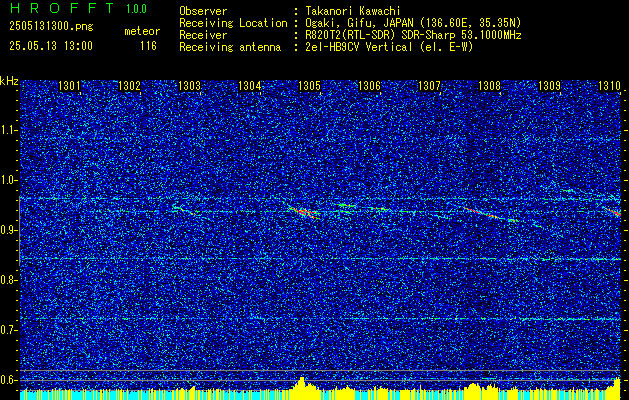Image resolution: width=629 pixels, height=400 pixels.
Task: Click the red meteor echo near 1305
Action: tap(304, 213)
